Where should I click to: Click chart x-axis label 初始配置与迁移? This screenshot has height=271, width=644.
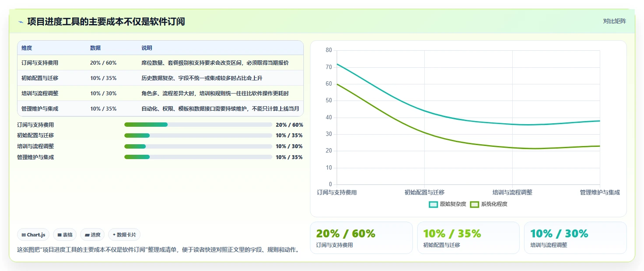425,192
